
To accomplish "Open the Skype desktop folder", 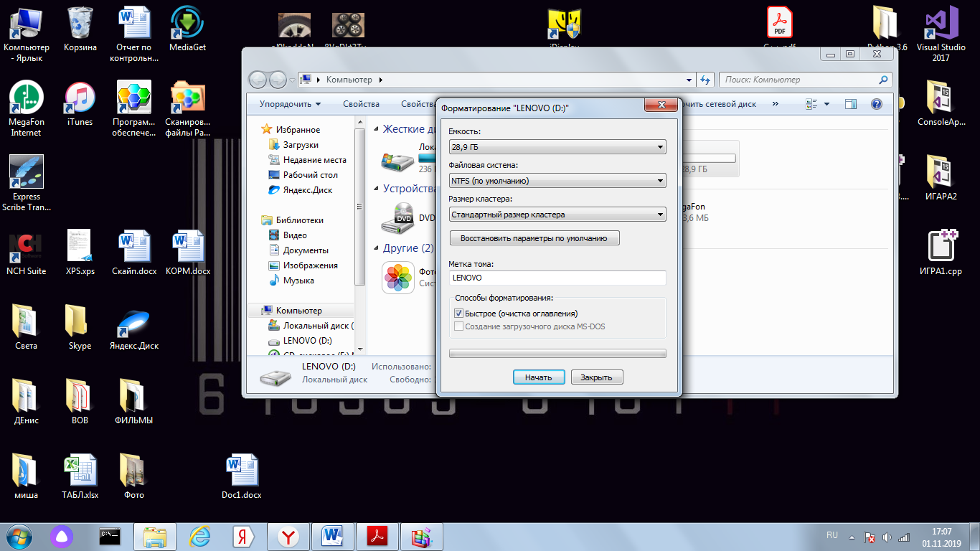I will coord(80,328).
